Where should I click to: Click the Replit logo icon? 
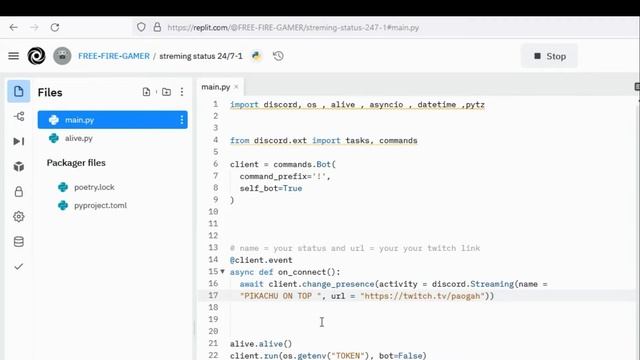[36, 56]
